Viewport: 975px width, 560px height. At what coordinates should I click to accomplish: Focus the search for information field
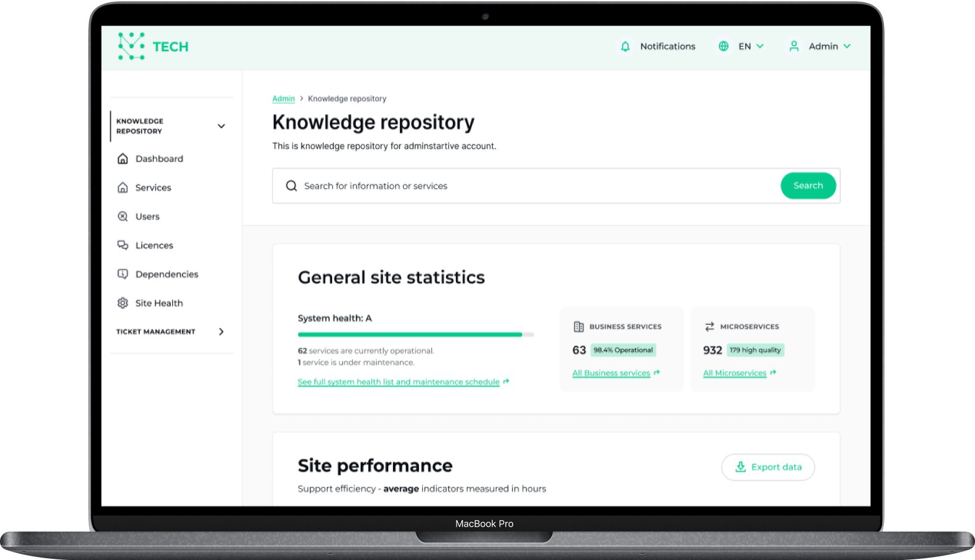pyautogui.click(x=536, y=186)
